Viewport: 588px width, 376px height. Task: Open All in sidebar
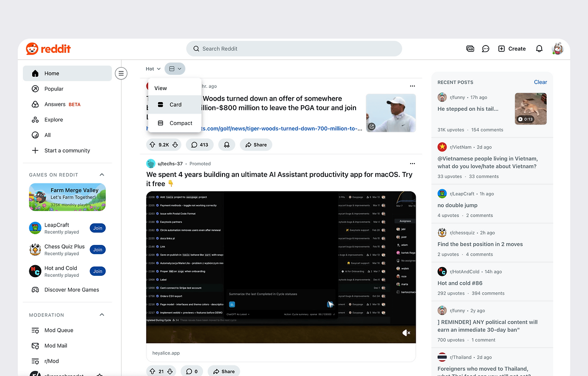point(68,135)
